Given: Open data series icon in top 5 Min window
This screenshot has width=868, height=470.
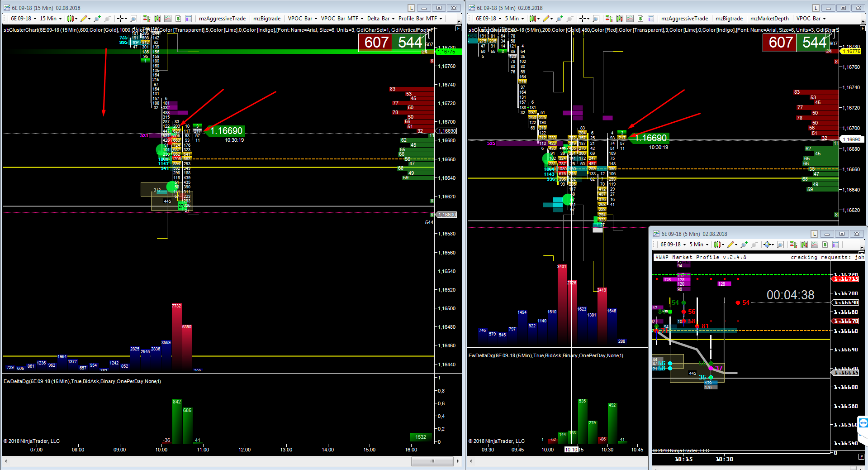Looking at the screenshot, I should pos(619,19).
